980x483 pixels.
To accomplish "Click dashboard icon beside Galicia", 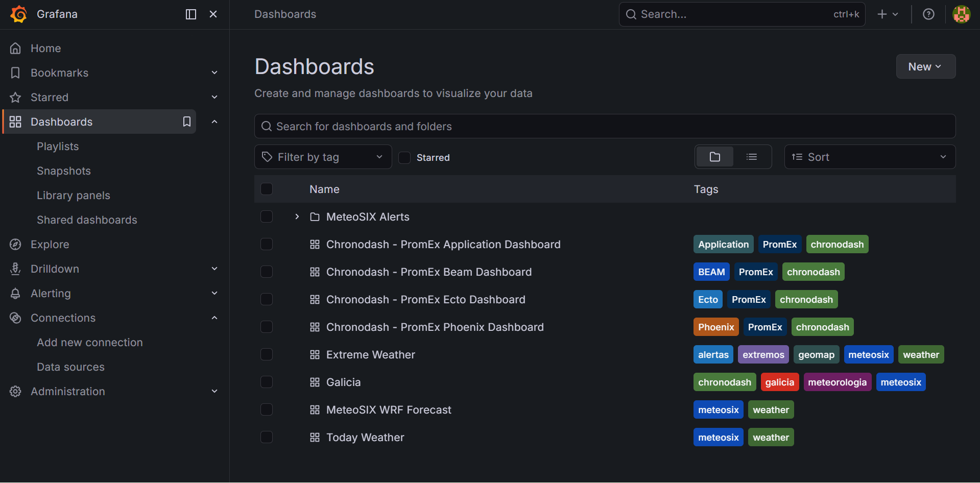I will [x=315, y=382].
